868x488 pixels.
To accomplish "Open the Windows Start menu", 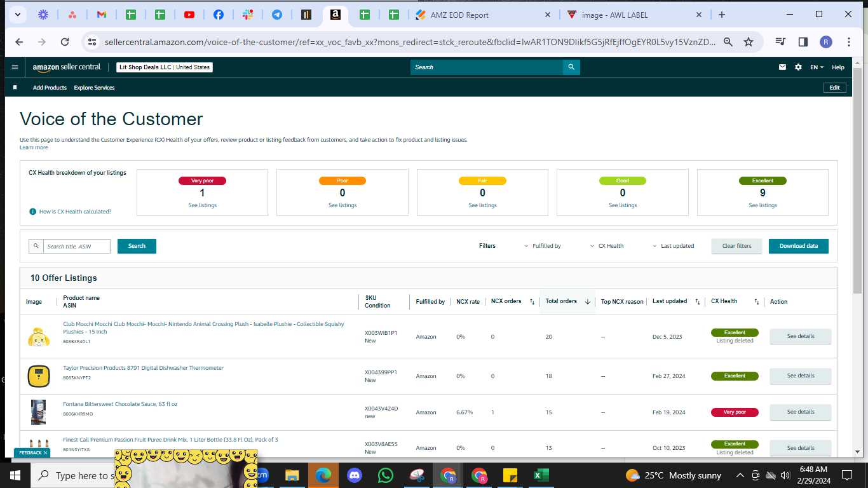I will click(x=15, y=475).
